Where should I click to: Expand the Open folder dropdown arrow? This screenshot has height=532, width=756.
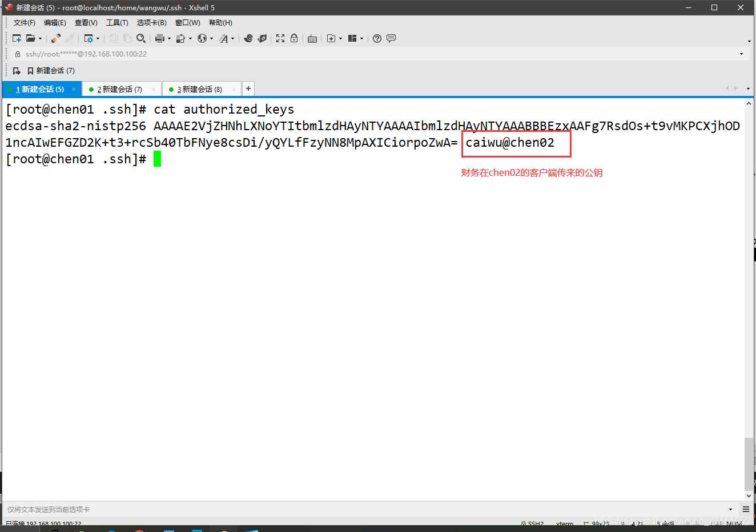40,39
